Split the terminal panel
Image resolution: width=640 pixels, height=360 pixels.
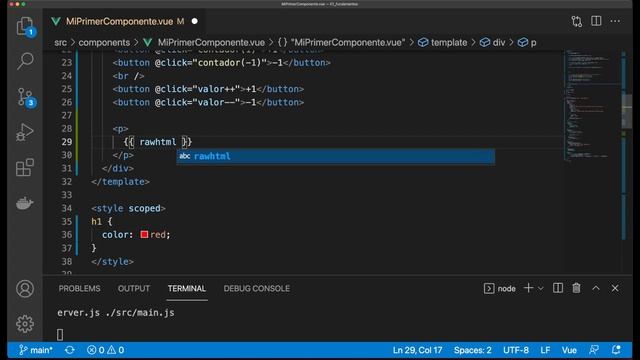[x=558, y=288]
